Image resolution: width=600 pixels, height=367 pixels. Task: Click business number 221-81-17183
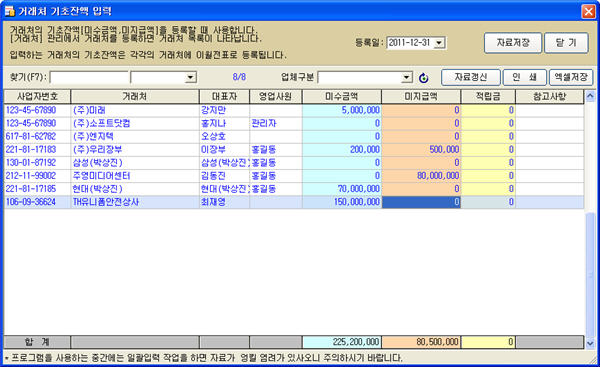pyautogui.click(x=37, y=150)
